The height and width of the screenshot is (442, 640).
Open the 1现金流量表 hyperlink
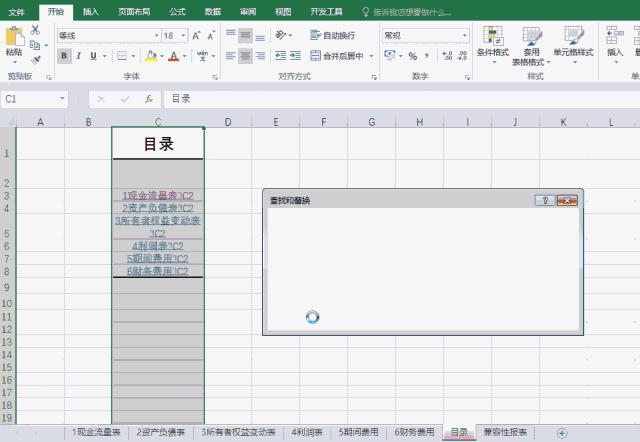pyautogui.click(x=158, y=195)
